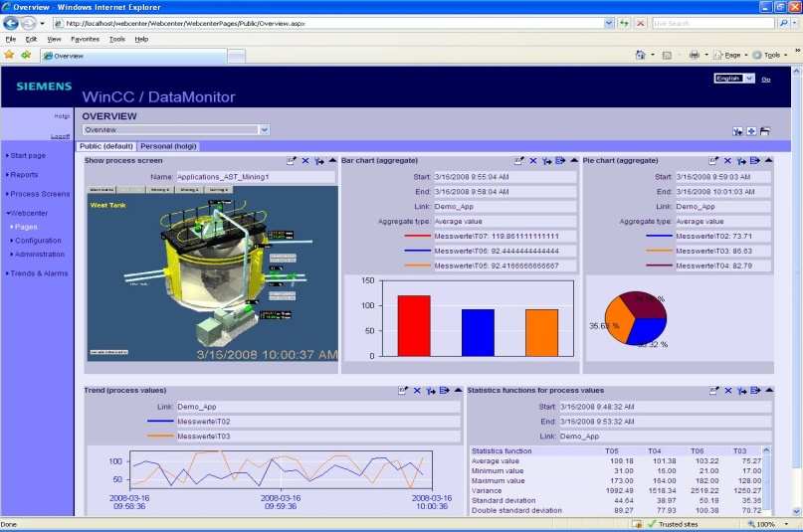
Task: Export the Bar chart (aggregate) data
Action: (560, 161)
